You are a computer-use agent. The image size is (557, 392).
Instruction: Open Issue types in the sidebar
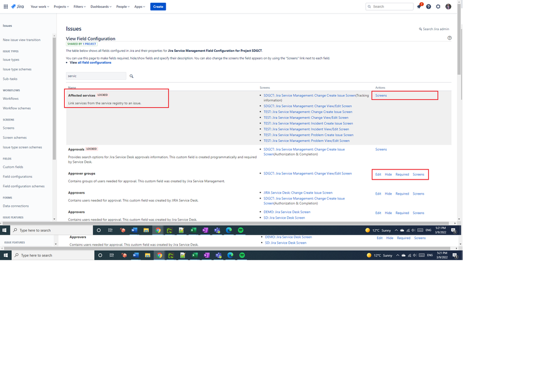[11, 60]
